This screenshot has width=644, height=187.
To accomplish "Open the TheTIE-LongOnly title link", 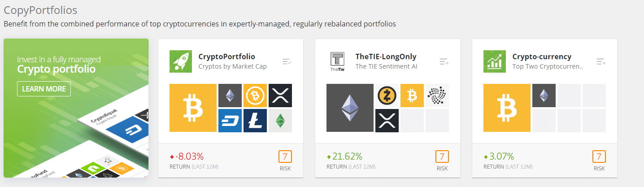I will point(386,57).
